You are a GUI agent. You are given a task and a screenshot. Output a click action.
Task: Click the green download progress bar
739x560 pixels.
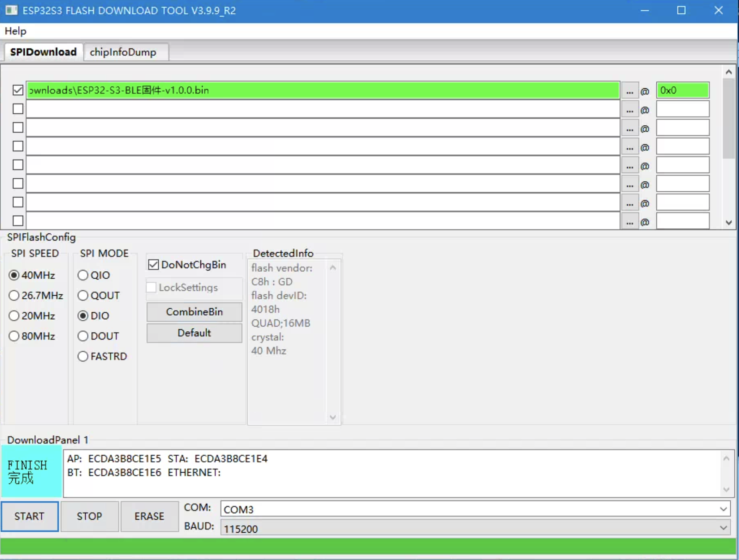(x=368, y=546)
